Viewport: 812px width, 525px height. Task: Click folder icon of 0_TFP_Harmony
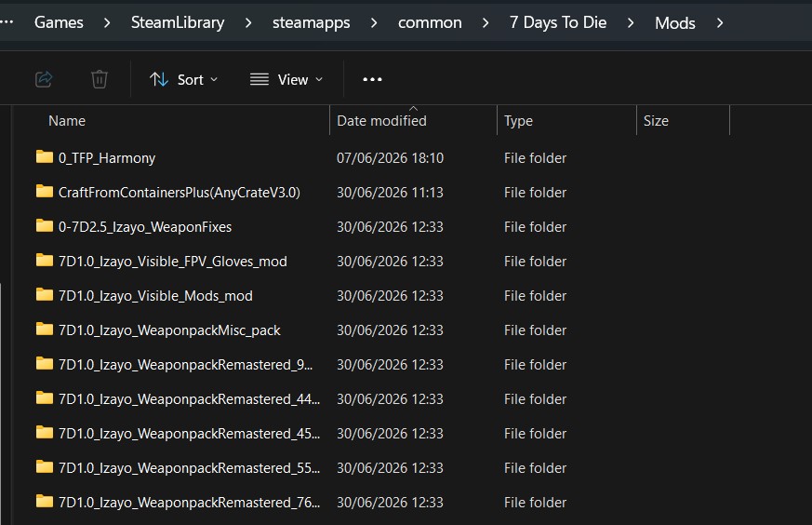tap(45, 156)
